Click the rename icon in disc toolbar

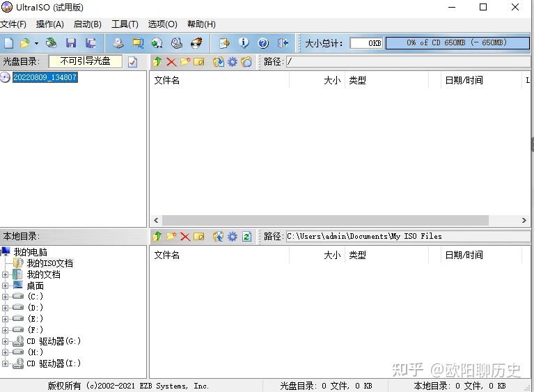(x=199, y=62)
